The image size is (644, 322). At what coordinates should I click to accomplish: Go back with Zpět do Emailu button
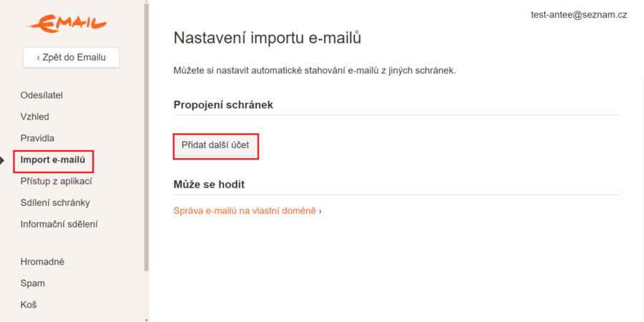pyautogui.click(x=71, y=57)
